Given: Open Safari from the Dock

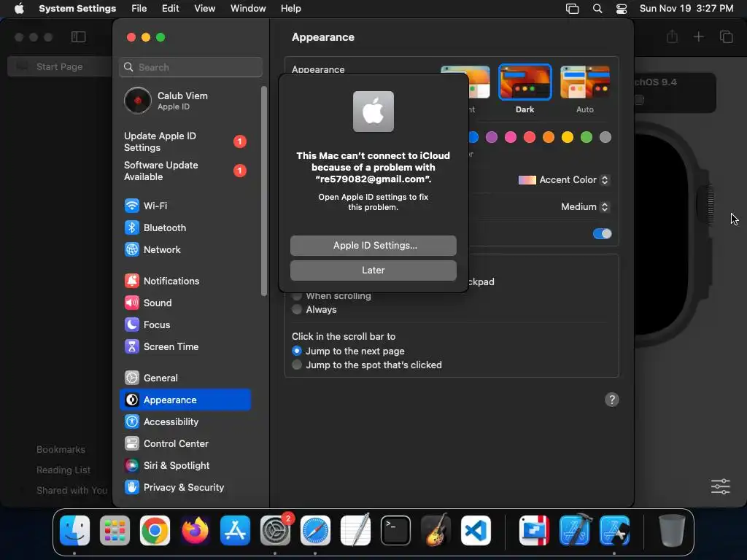Looking at the screenshot, I should (315, 531).
